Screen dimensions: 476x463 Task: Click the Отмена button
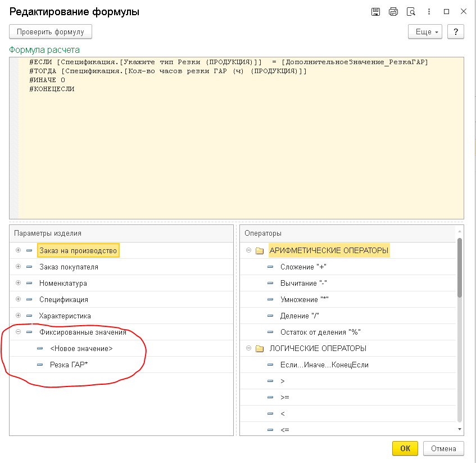443,448
